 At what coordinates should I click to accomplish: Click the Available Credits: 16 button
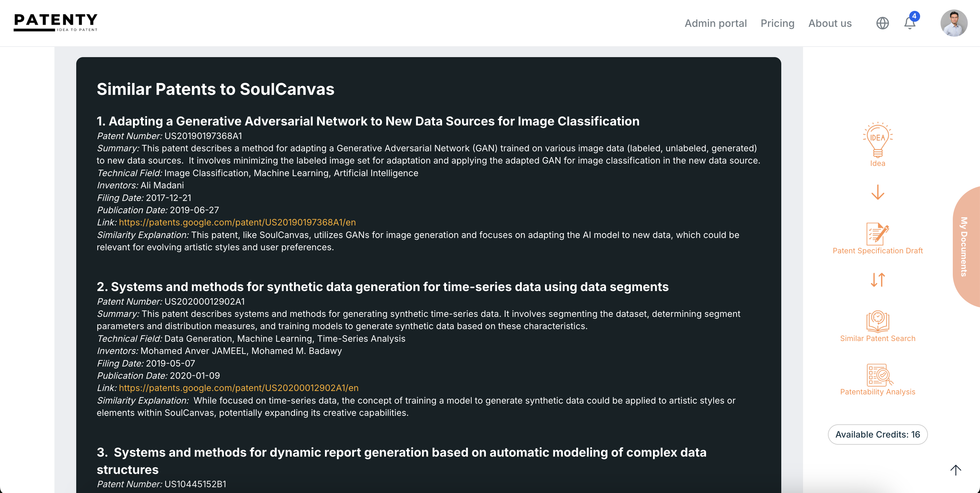point(877,435)
